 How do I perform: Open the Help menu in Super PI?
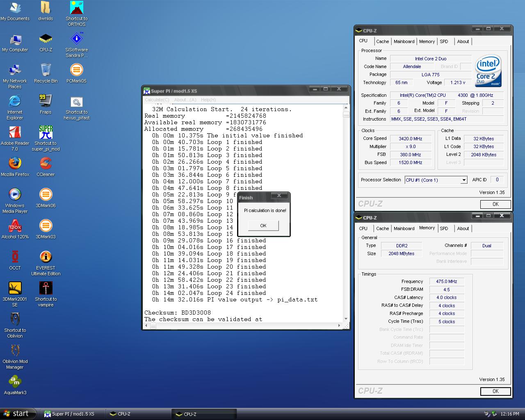[x=208, y=100]
